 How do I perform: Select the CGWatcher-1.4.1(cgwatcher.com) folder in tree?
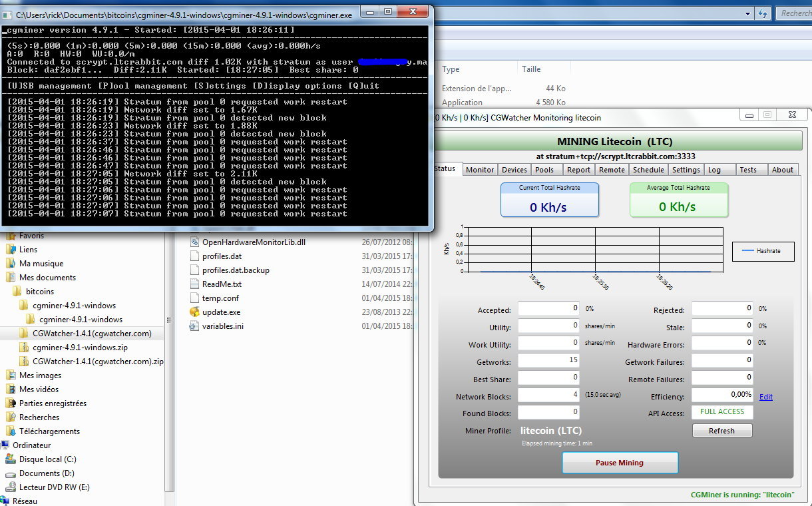click(92, 334)
